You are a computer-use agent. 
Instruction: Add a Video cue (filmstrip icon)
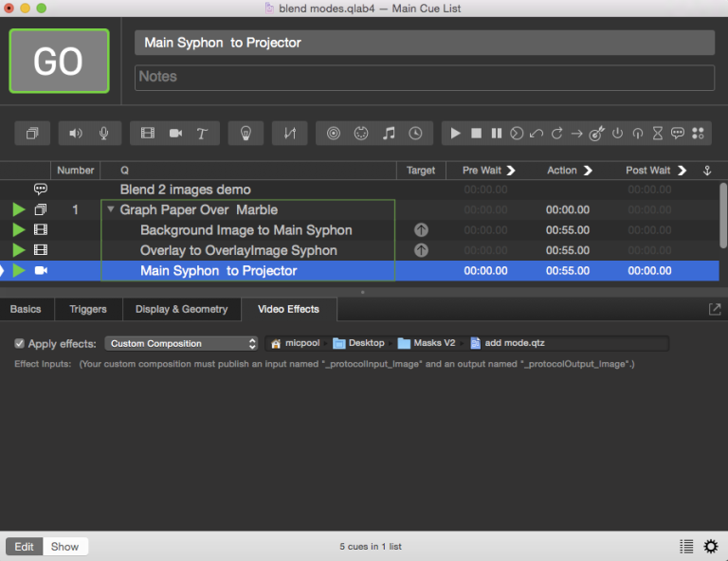click(x=147, y=134)
